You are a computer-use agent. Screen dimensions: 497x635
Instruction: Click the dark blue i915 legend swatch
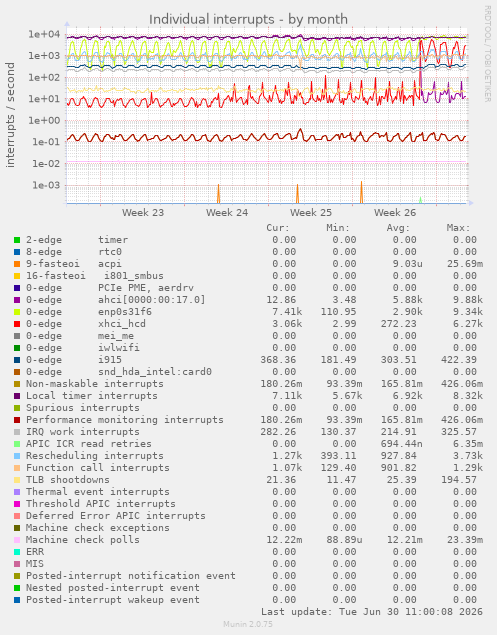click(x=17, y=360)
